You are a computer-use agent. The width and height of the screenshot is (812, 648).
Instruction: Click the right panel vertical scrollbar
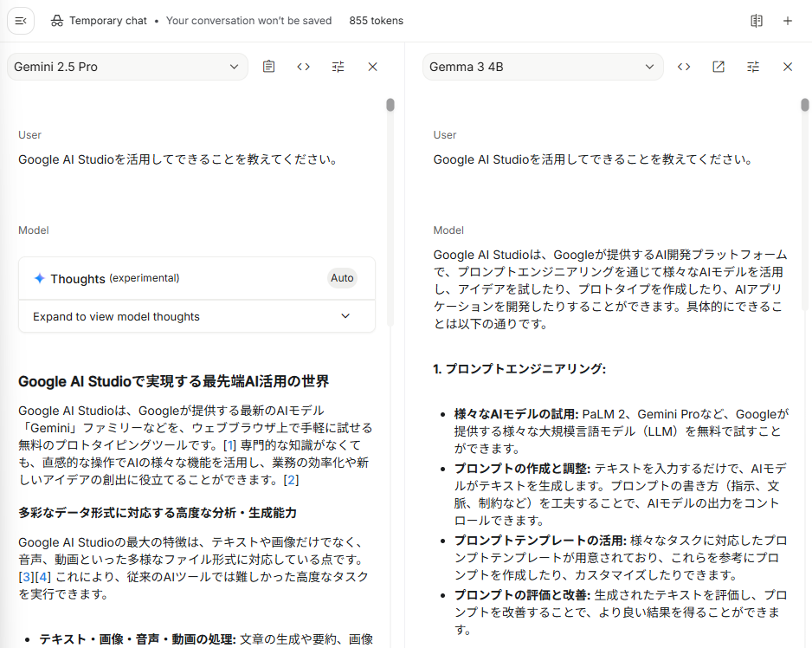click(x=805, y=105)
